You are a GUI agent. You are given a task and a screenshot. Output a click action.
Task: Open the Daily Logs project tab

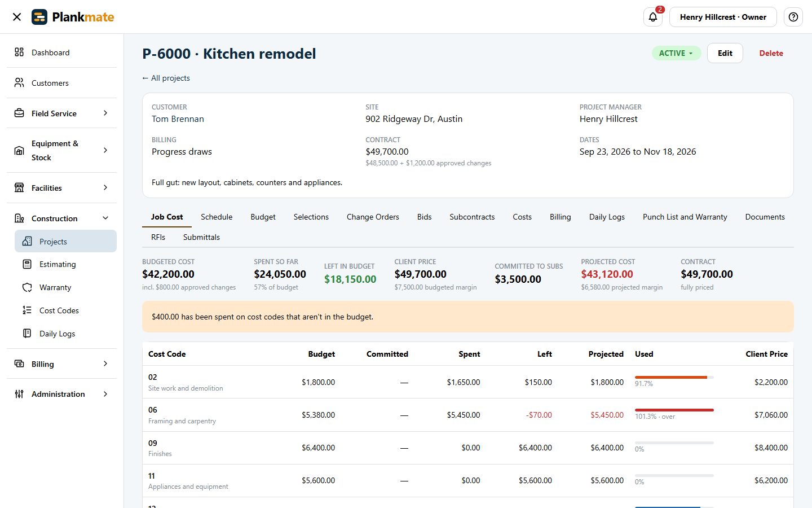[607, 217]
